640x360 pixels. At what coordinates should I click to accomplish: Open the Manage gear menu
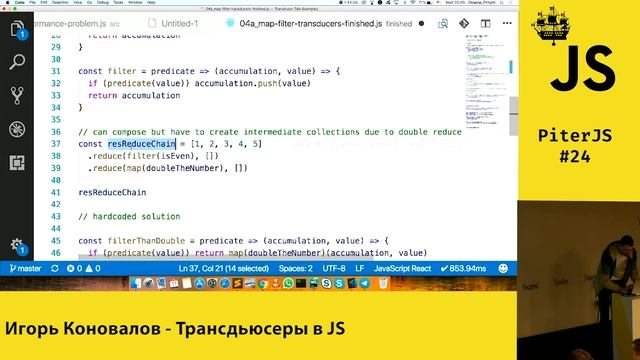(17, 245)
